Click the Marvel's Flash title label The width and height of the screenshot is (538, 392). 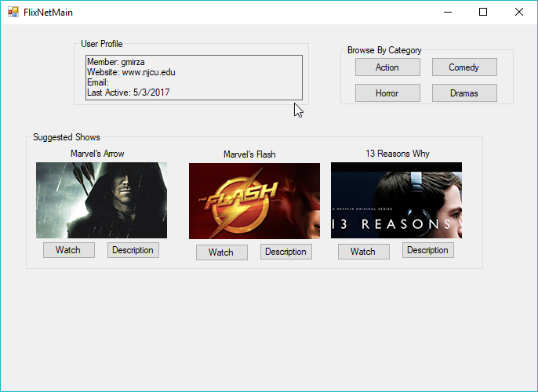(249, 154)
